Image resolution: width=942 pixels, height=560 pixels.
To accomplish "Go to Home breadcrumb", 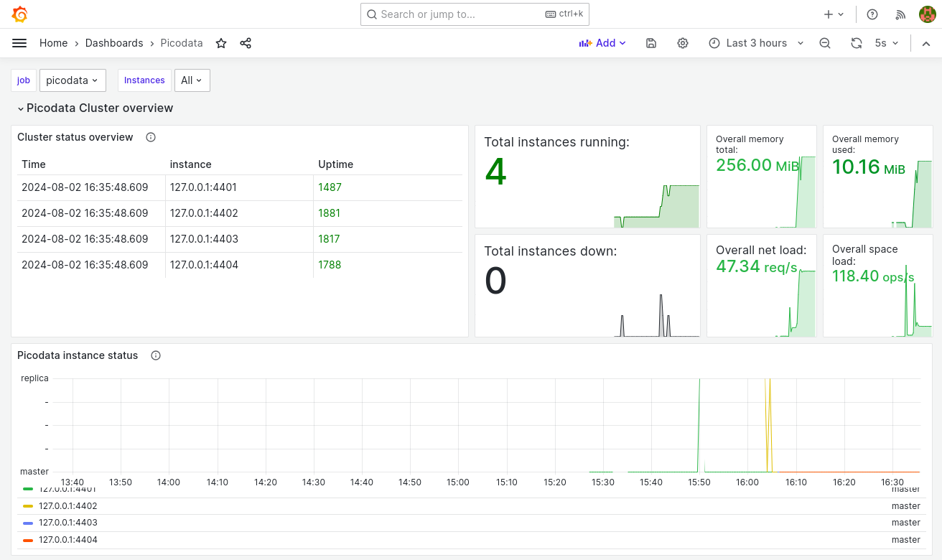I will [x=53, y=43].
